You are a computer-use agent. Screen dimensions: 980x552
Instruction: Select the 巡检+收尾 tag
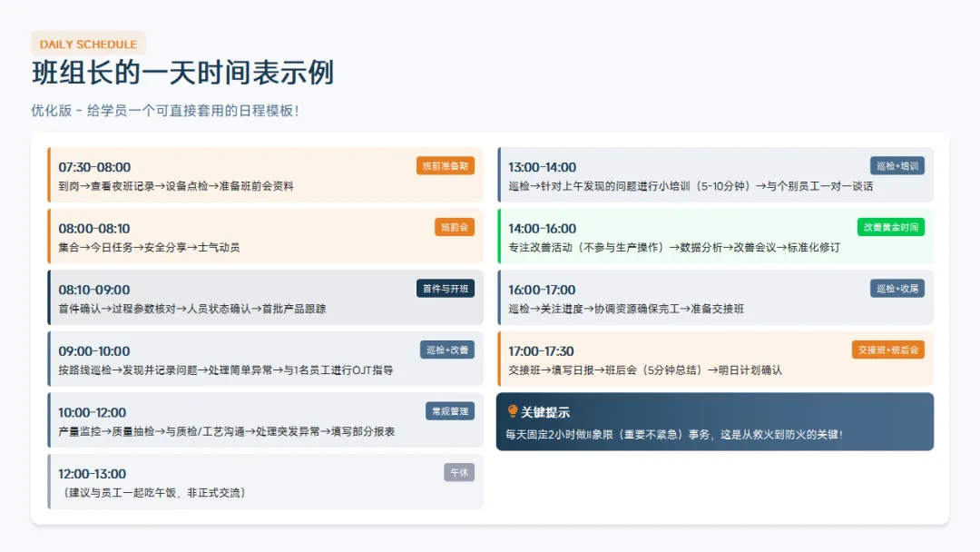[x=897, y=288]
